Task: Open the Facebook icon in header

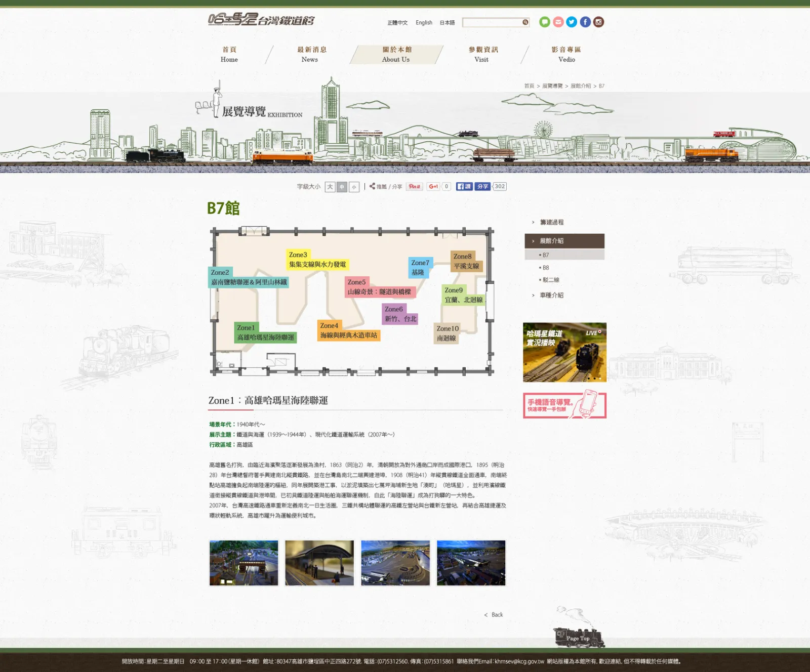Action: coord(585,22)
